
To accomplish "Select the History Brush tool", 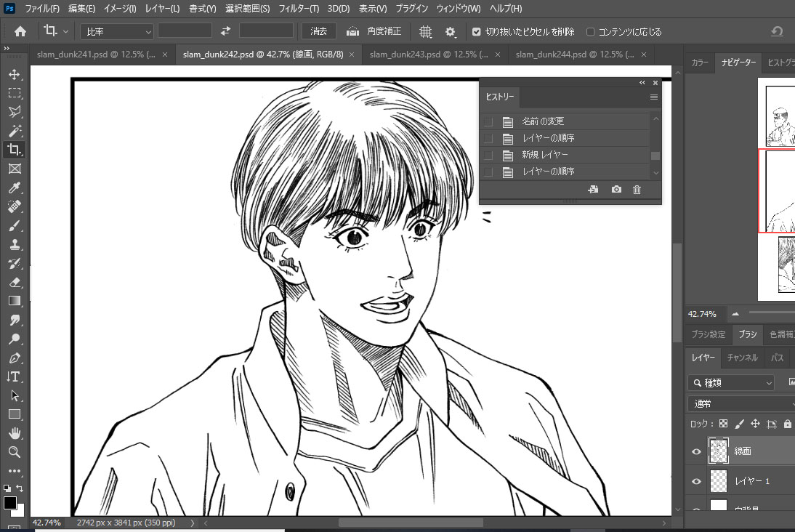I will pos(15,263).
